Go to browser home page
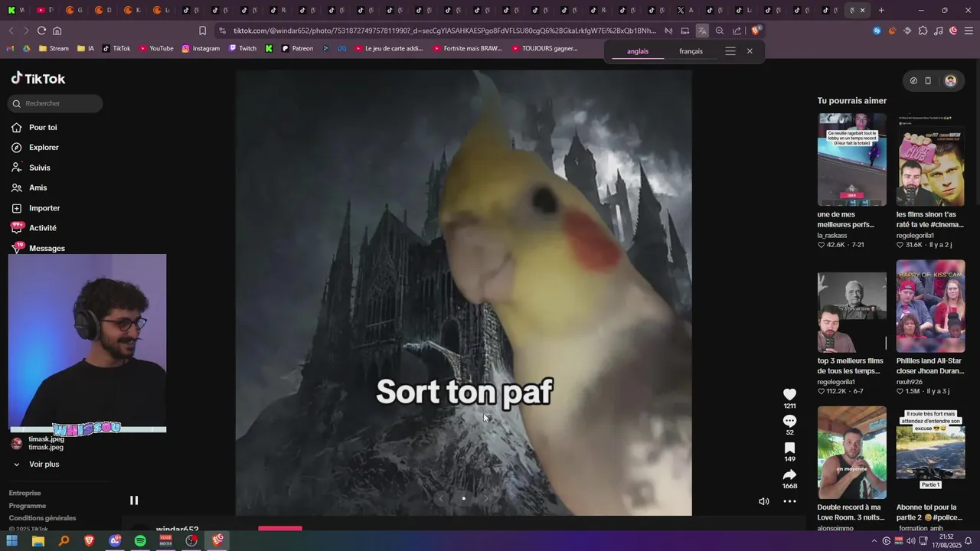This screenshot has height=551, width=980. click(57, 31)
